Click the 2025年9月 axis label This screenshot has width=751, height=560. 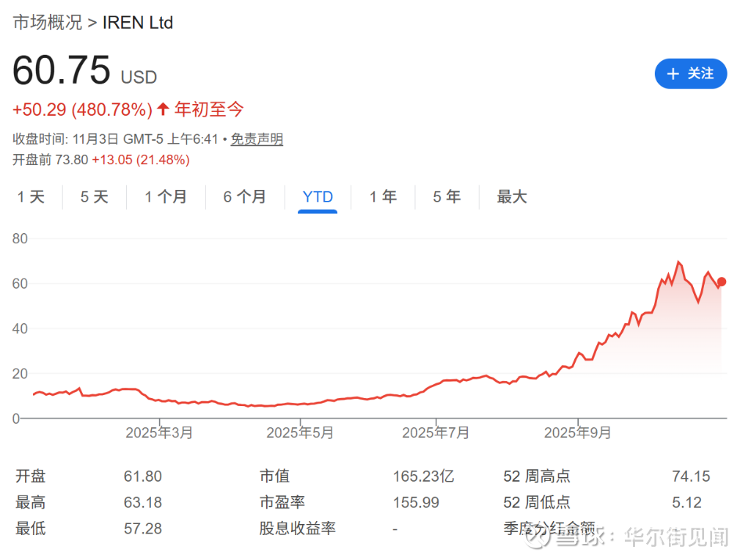[x=577, y=432]
